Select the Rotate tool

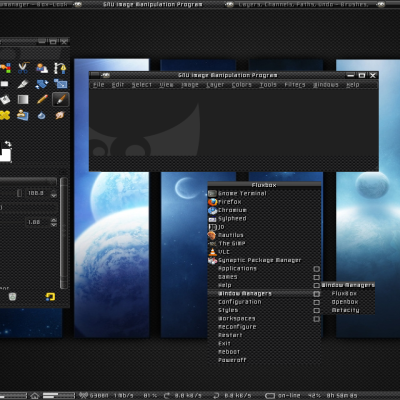point(42,84)
